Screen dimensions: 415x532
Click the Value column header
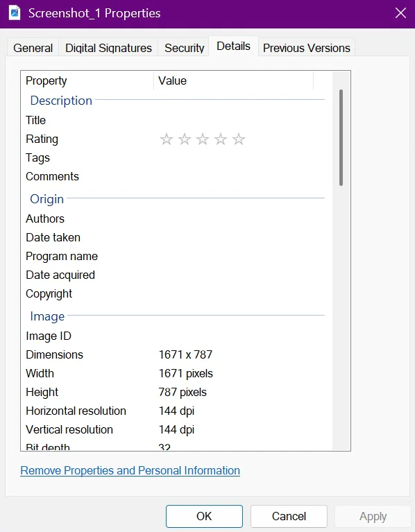(x=233, y=80)
